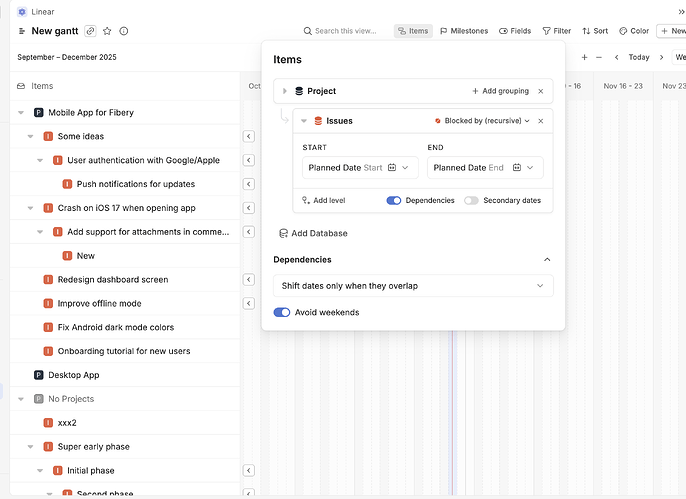Remove the Issues level with X
This screenshot has height=499, width=686.
tap(541, 121)
